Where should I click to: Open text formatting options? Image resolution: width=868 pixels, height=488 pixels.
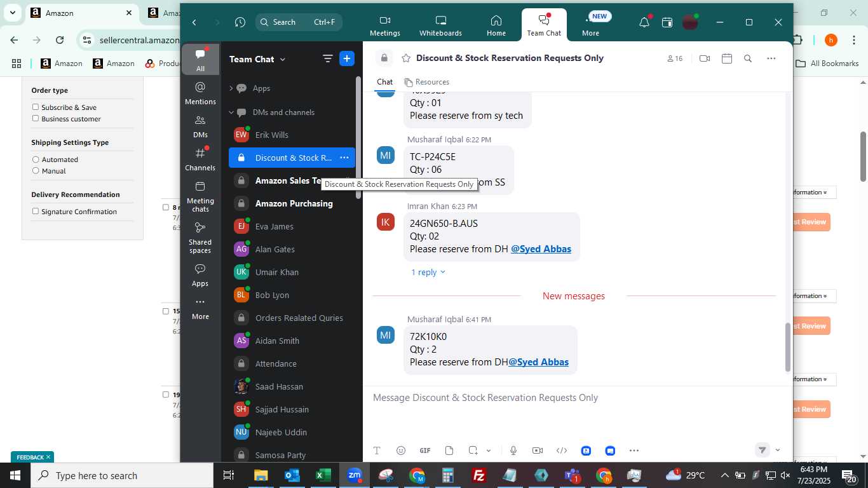click(x=377, y=451)
